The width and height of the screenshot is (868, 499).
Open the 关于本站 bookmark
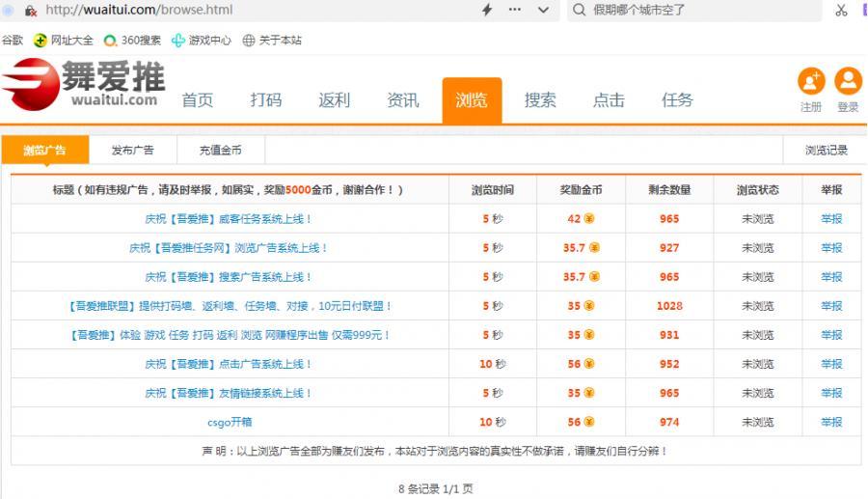click(x=272, y=40)
